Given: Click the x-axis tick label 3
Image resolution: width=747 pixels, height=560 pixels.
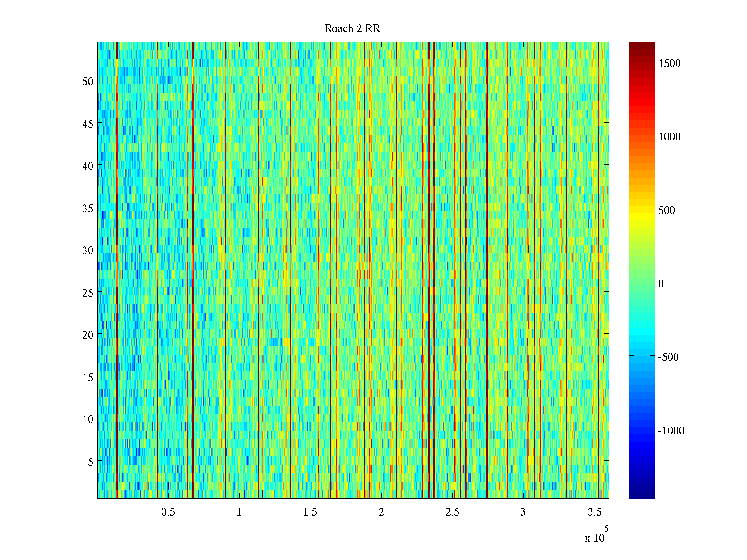Looking at the screenshot, I should click(523, 512).
